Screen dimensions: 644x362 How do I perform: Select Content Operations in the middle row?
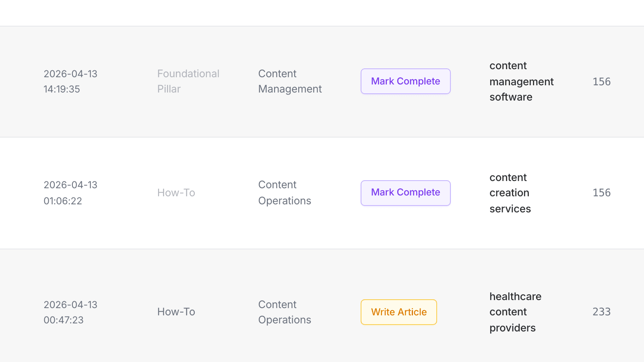coord(285,193)
